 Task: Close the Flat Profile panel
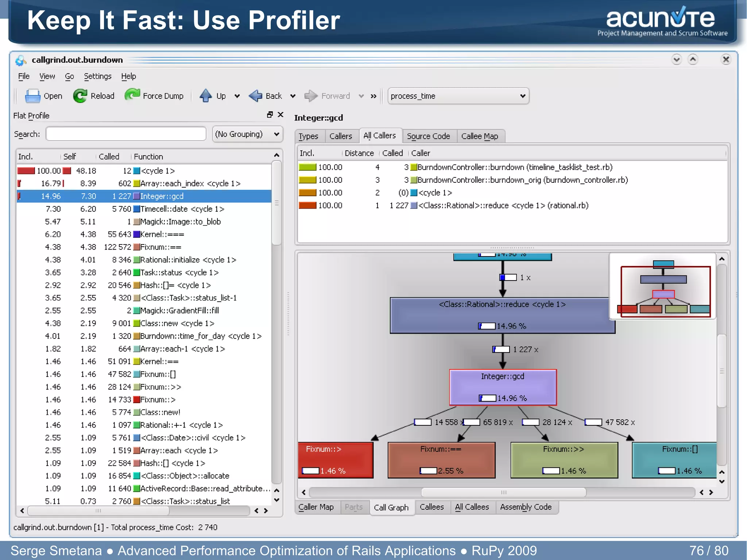[x=280, y=115]
